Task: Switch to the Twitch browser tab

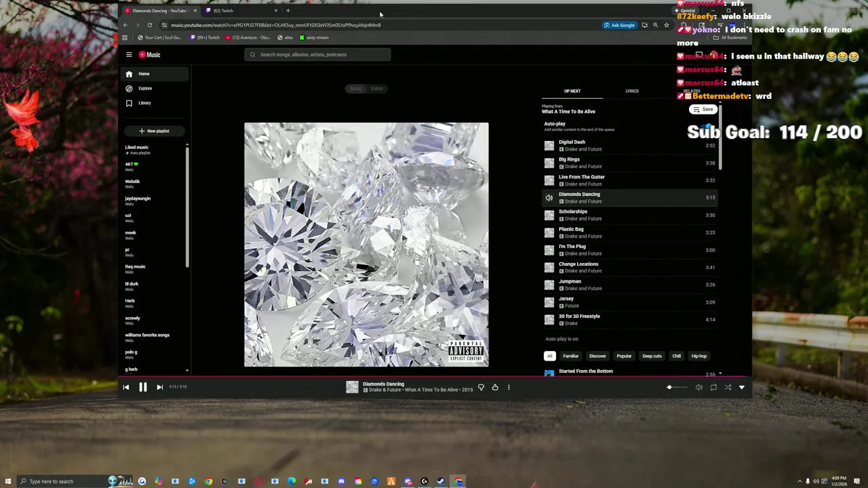Action: pos(241,11)
